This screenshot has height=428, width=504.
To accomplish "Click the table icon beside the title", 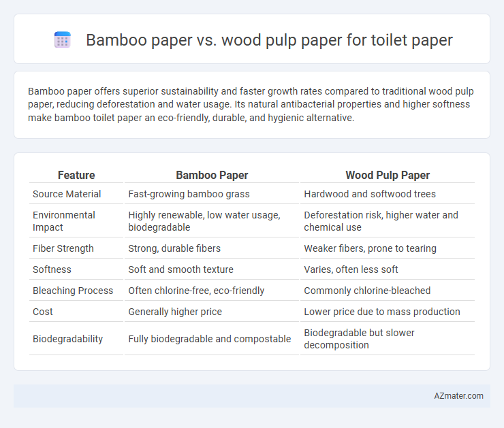I will (x=63, y=40).
